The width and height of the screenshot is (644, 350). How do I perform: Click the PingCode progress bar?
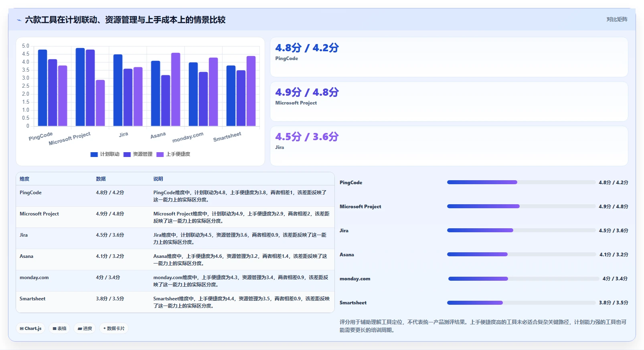pos(521,182)
